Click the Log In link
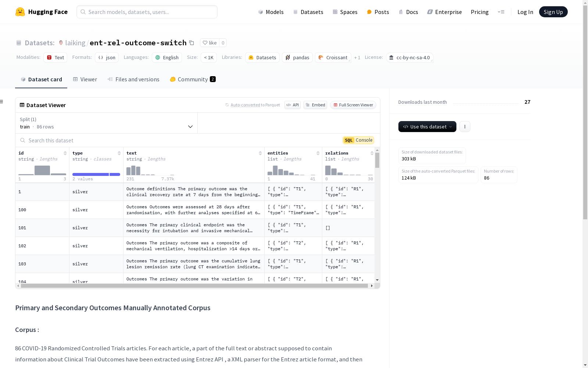 tap(525, 12)
